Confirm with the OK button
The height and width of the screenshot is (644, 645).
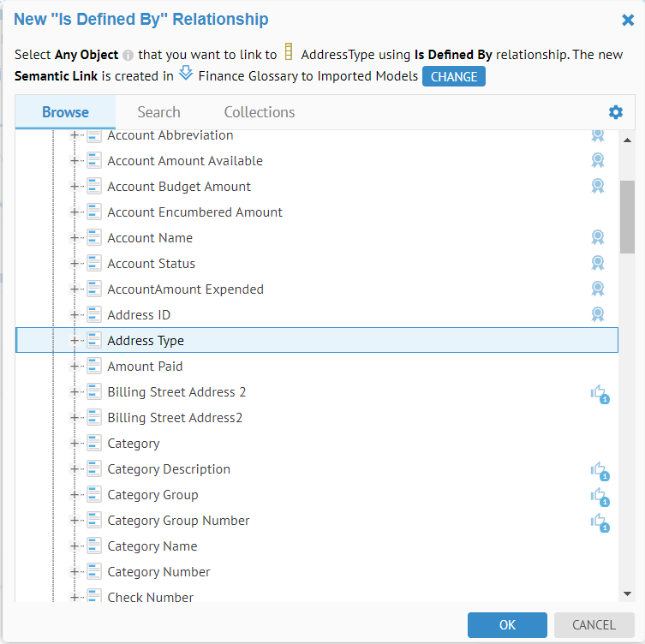click(507, 625)
